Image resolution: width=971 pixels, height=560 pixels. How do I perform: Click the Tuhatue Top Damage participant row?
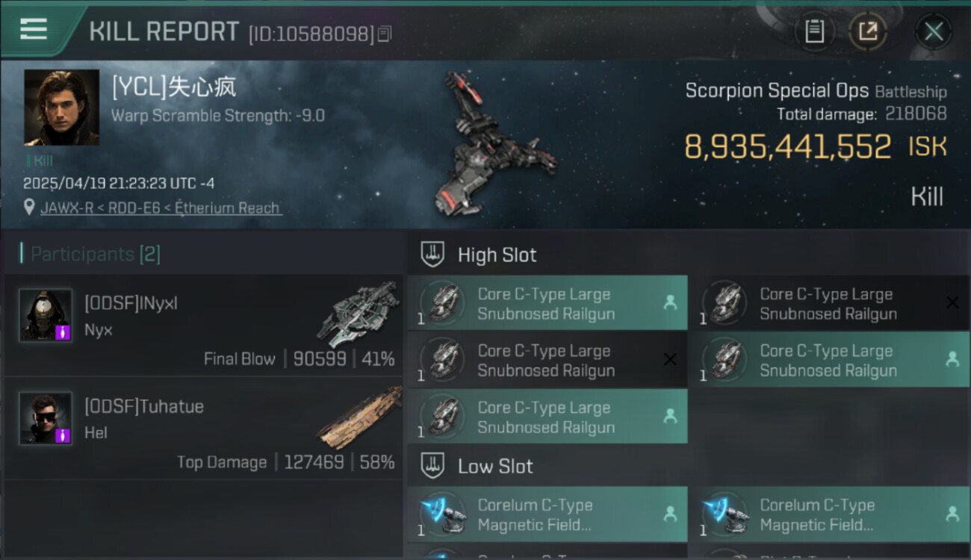click(203, 428)
